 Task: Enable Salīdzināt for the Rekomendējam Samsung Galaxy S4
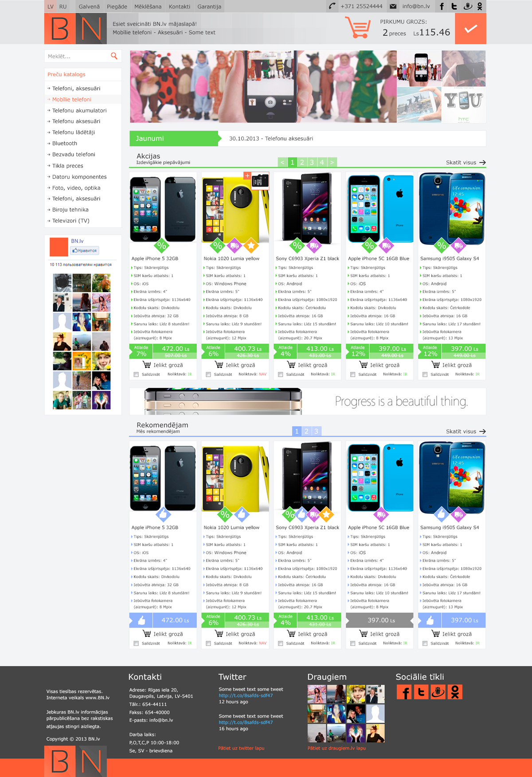[425, 644]
